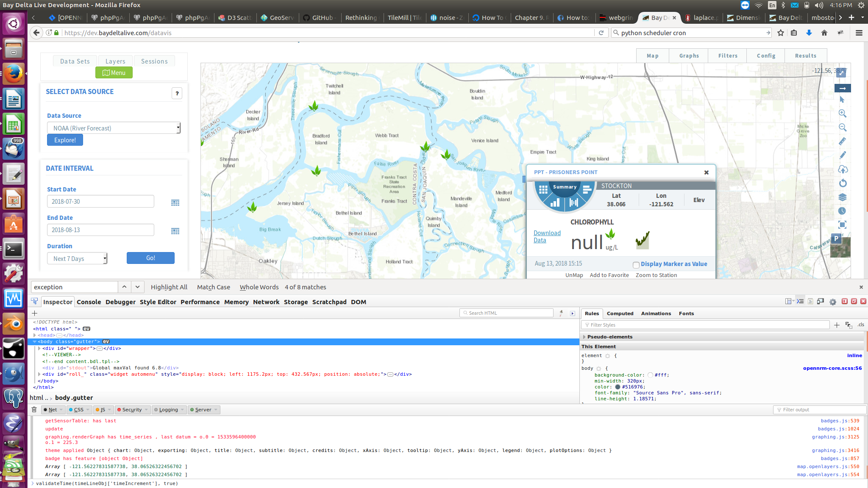
Task: Select the map zoom-in magnifier tool
Action: tap(843, 114)
